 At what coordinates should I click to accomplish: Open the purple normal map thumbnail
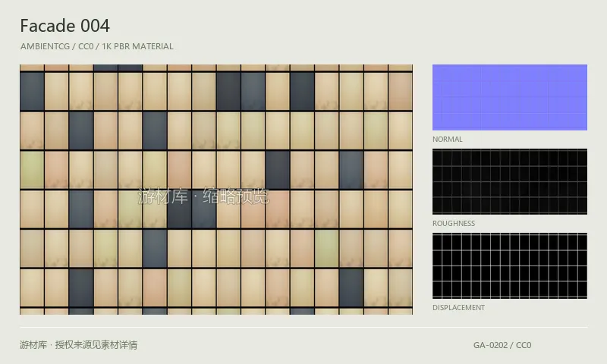pyautogui.click(x=509, y=98)
